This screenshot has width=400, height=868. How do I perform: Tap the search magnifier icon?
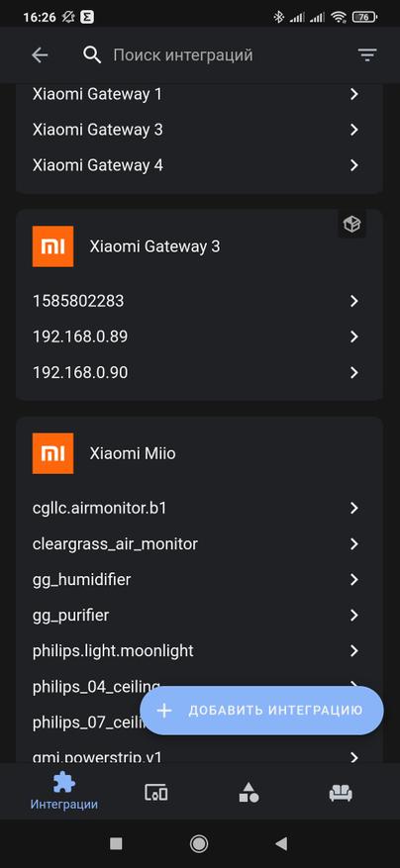pos(92,54)
